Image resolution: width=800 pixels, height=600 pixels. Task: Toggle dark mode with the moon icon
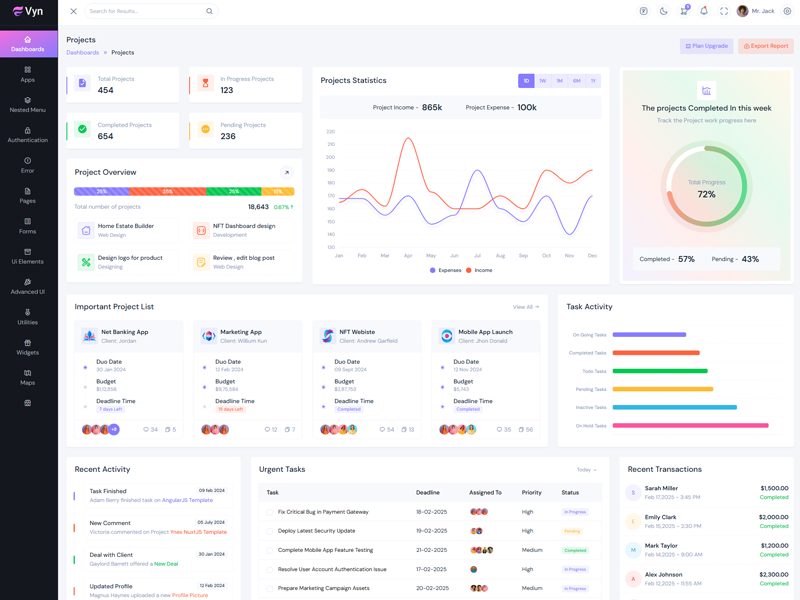[664, 11]
